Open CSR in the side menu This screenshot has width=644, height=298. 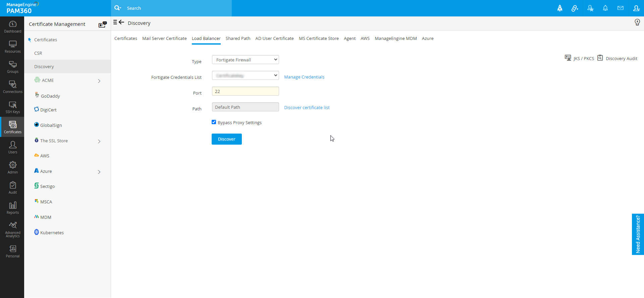pyautogui.click(x=38, y=53)
